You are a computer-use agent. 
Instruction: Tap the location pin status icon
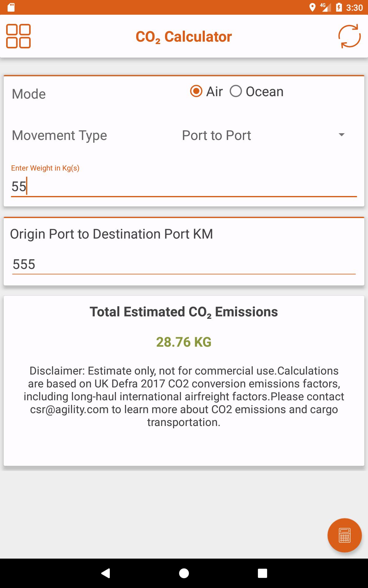click(x=312, y=7)
